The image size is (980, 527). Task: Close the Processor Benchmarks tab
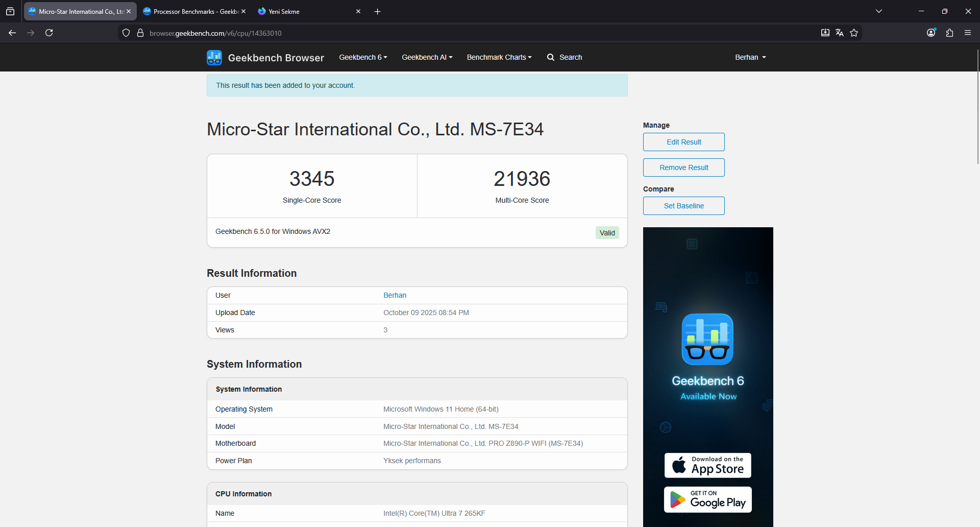[243, 11]
